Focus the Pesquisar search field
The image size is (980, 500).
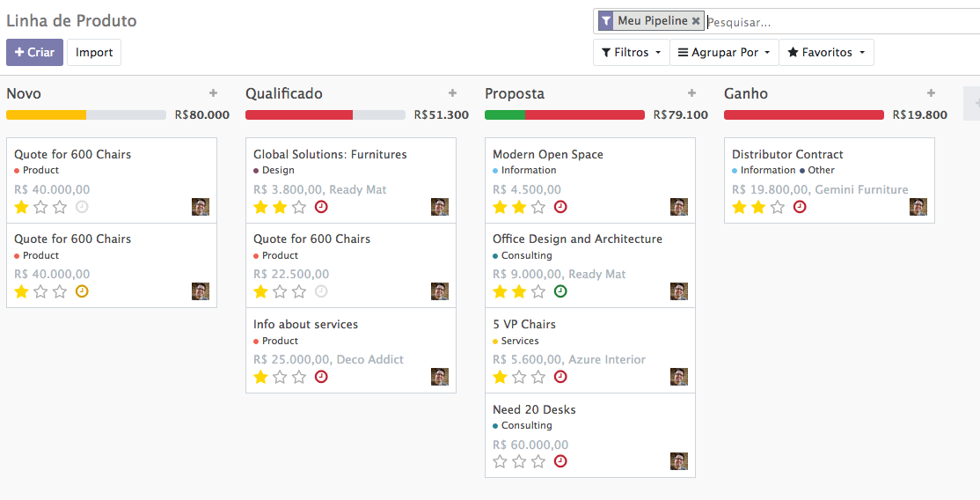(x=843, y=22)
